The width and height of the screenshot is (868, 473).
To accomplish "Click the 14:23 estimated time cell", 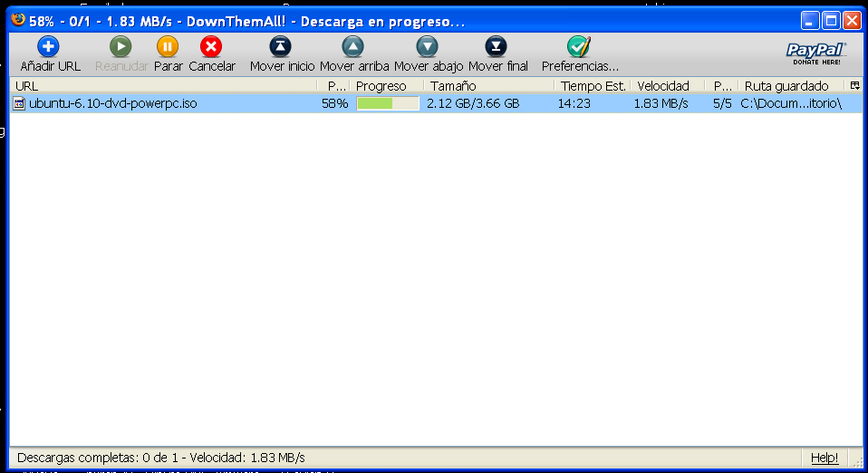I will [x=574, y=103].
